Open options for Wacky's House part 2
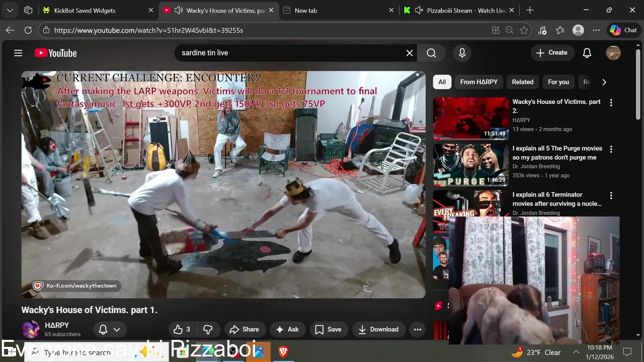 [x=611, y=103]
